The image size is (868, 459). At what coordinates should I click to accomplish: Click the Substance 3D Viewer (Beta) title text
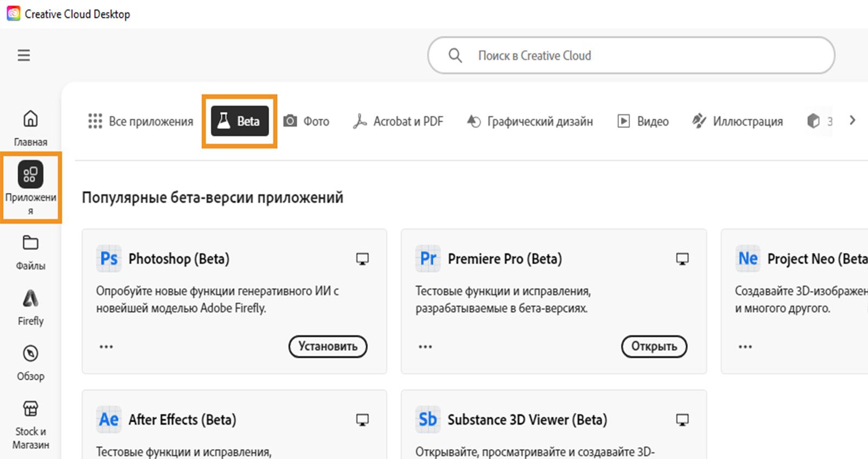(527, 420)
